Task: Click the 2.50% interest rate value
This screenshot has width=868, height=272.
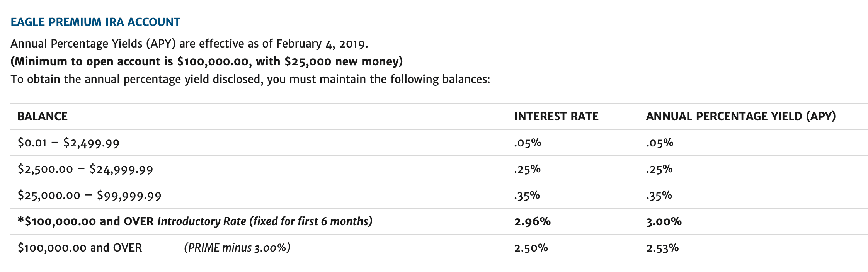Action: 531,248
